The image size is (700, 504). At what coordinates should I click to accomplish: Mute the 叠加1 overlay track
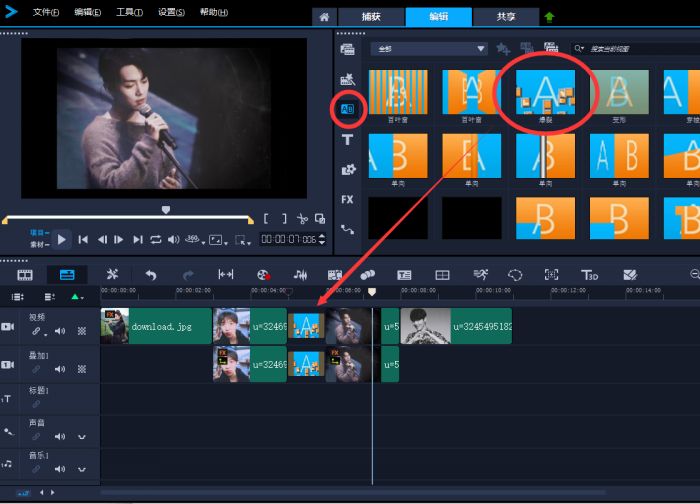tap(59, 369)
